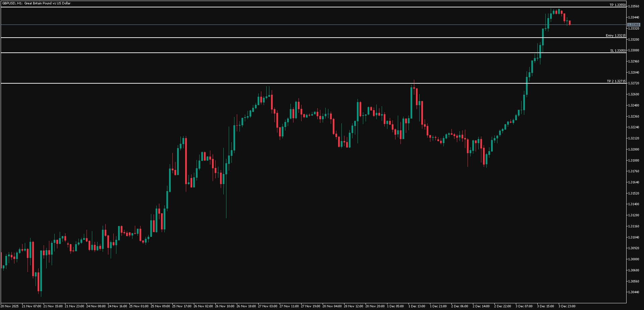Viewport: 644px width, 310px height.
Task: Select the 25 Nov 17:00 time label
Action: pos(182,306)
